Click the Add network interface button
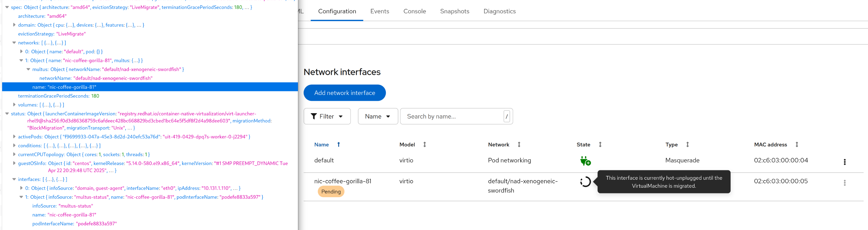The image size is (868, 230). [x=344, y=93]
